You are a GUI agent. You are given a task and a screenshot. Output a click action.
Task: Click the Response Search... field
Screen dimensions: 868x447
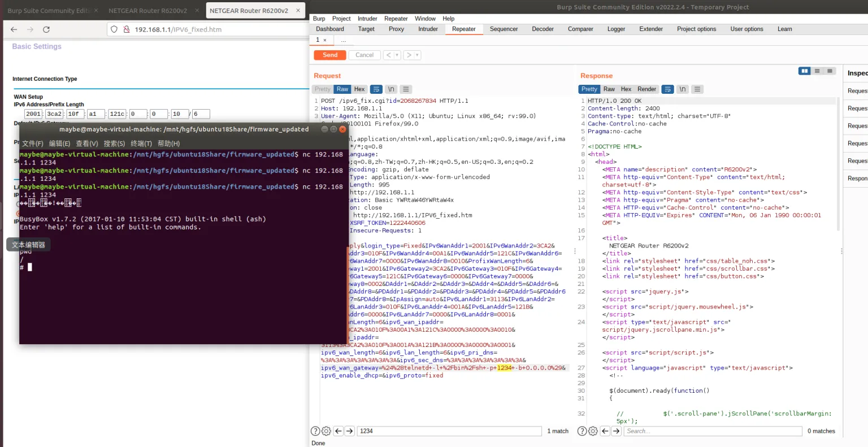pyautogui.click(x=713, y=431)
